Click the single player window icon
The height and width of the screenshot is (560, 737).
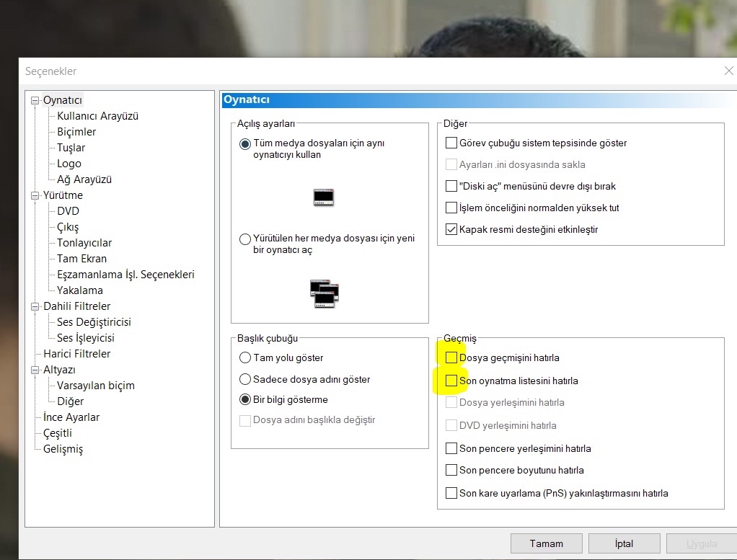[x=323, y=197]
